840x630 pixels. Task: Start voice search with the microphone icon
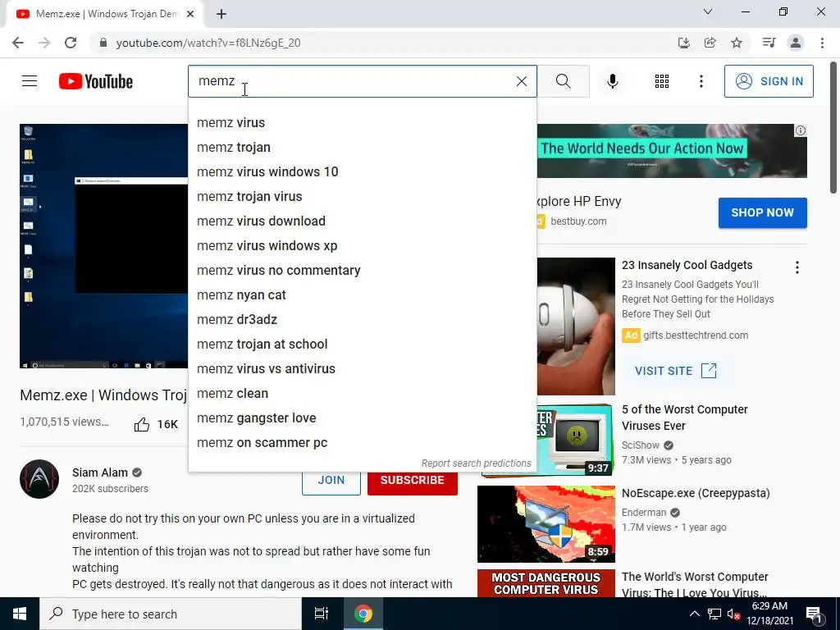[612, 81]
